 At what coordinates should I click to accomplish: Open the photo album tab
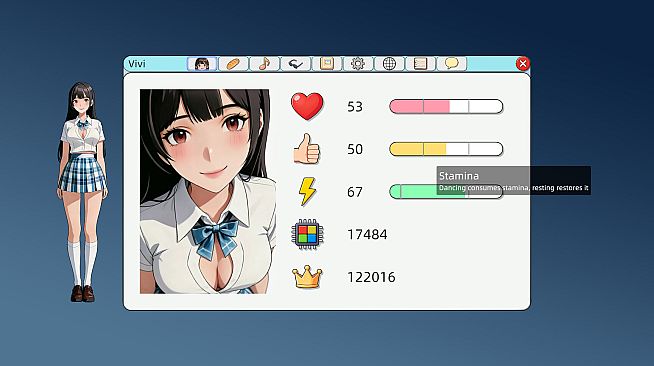[x=327, y=64]
